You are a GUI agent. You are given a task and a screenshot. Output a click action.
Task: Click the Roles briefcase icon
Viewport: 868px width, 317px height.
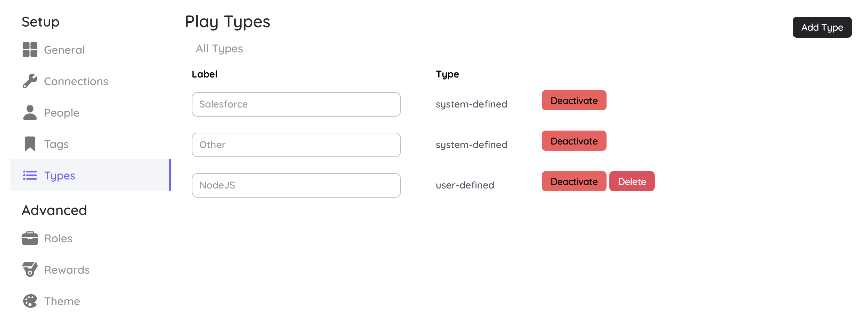(x=30, y=238)
